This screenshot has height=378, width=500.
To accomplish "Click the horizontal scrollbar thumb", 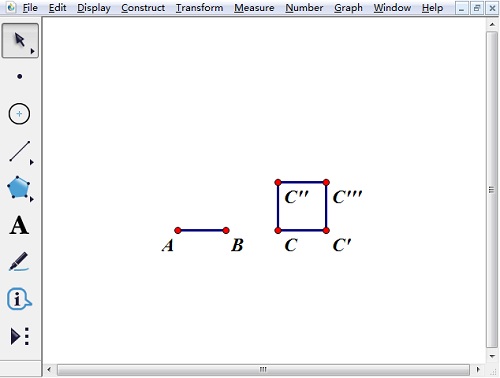I will click(x=263, y=369).
